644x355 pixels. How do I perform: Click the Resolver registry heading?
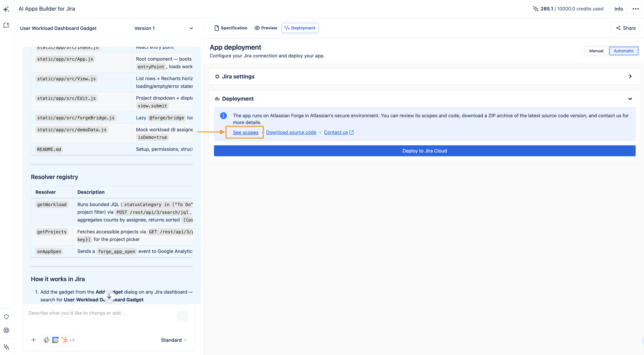(55, 177)
